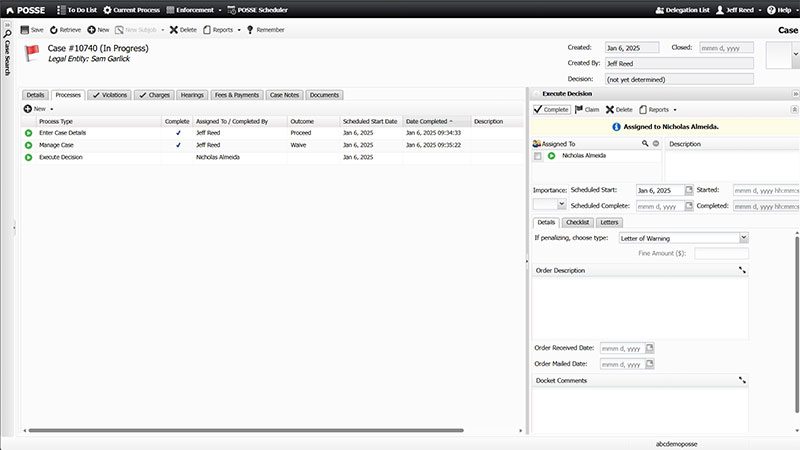Click the Decision field
This screenshot has width=800, height=450.
679,80
